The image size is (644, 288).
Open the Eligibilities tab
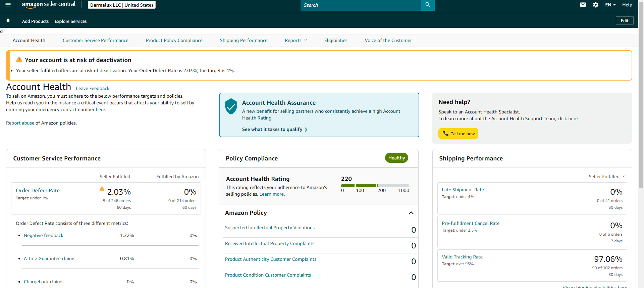[x=336, y=40]
